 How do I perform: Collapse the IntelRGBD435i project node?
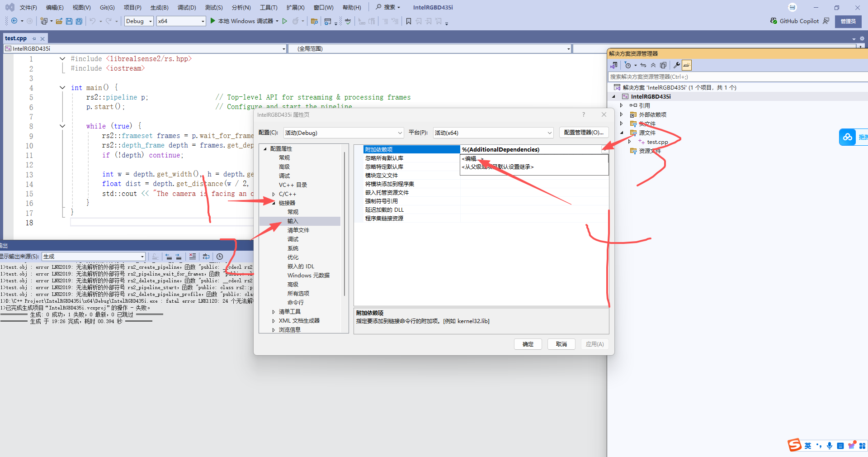pos(613,96)
